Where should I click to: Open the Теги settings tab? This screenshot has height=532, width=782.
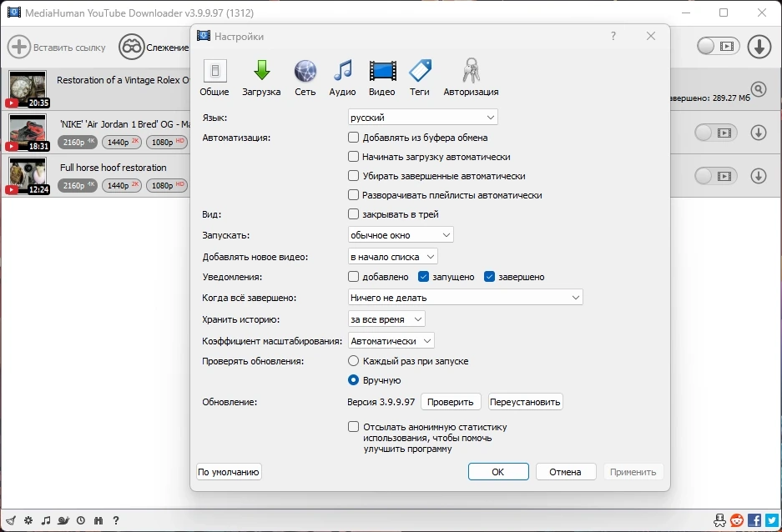pyautogui.click(x=420, y=78)
